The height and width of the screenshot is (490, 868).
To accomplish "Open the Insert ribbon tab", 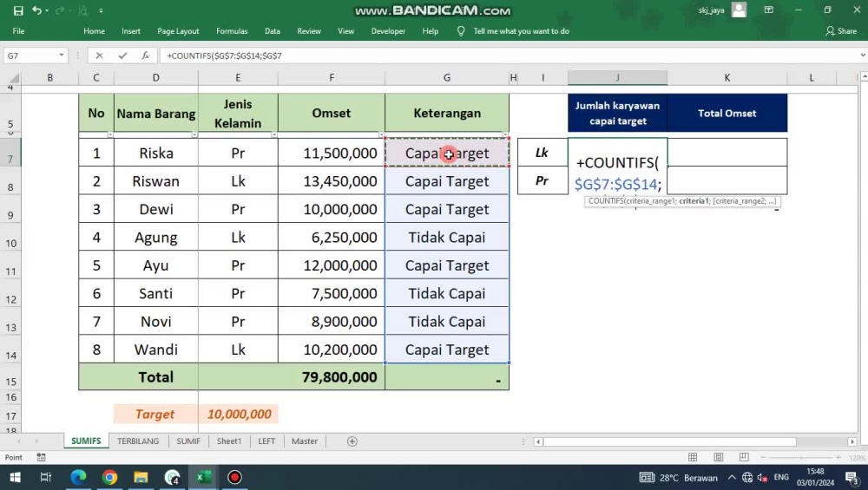I will (x=131, y=31).
